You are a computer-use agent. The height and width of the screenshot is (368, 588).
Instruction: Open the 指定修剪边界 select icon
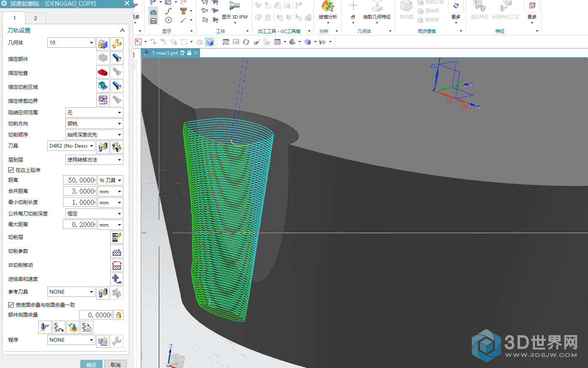pyautogui.click(x=103, y=100)
